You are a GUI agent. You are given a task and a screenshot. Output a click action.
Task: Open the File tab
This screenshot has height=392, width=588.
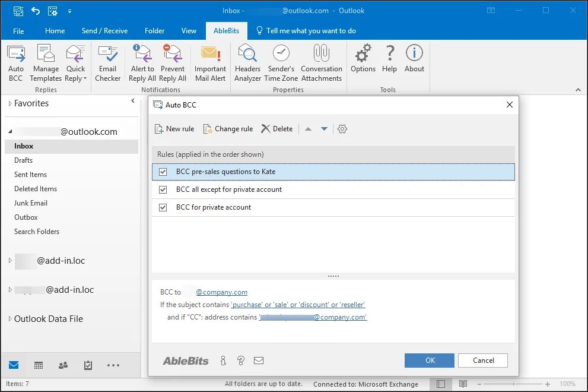pyautogui.click(x=18, y=31)
